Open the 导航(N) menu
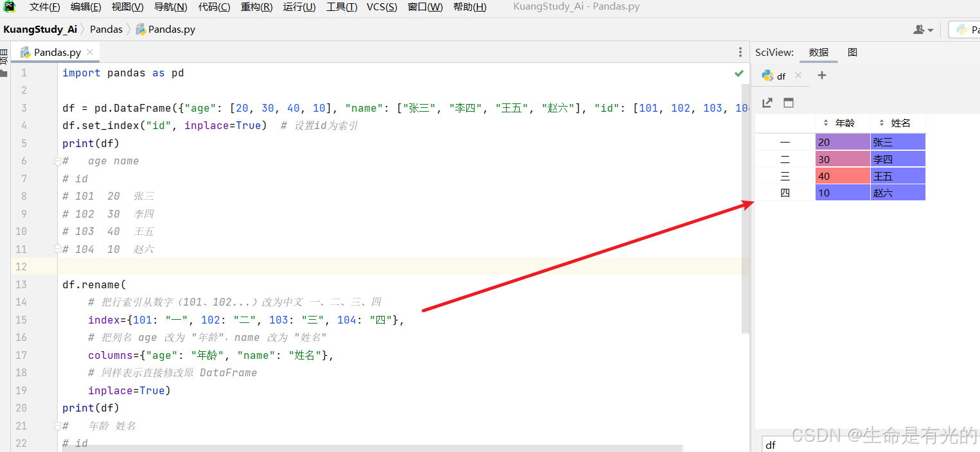This screenshot has height=452, width=980. [x=170, y=7]
